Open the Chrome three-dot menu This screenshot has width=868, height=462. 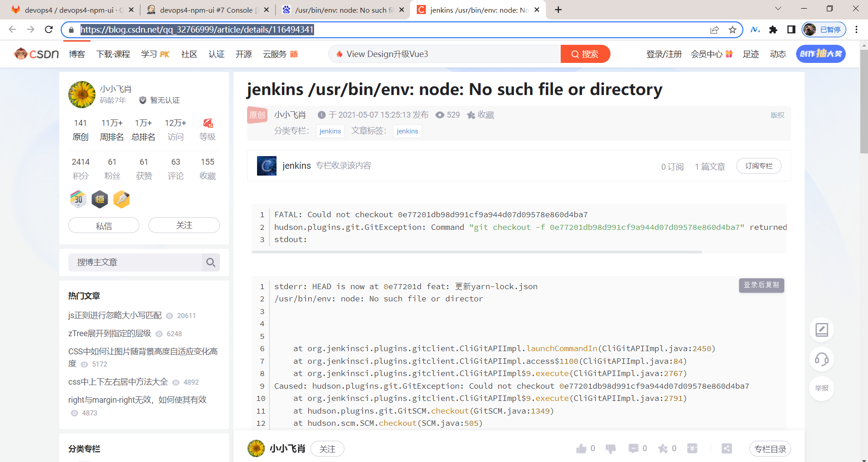tap(856, 29)
